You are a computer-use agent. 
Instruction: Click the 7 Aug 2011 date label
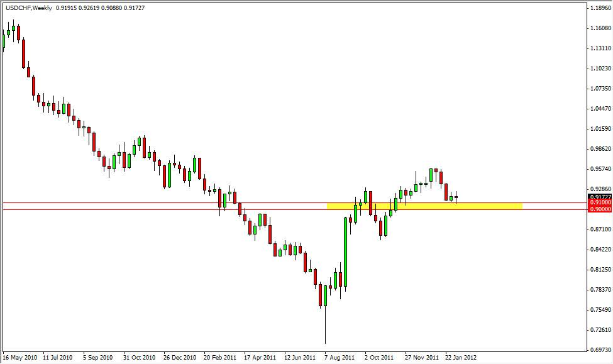(340, 357)
